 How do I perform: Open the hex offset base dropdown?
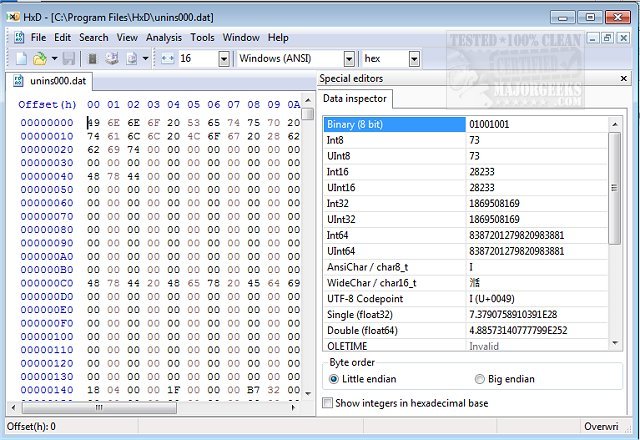tap(414, 59)
